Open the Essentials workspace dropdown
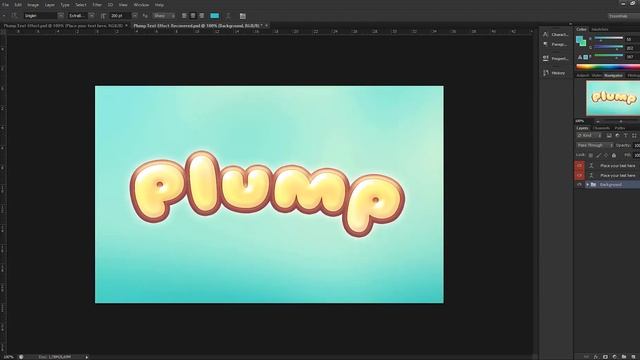This screenshot has height=360, width=640. pyautogui.click(x=623, y=16)
